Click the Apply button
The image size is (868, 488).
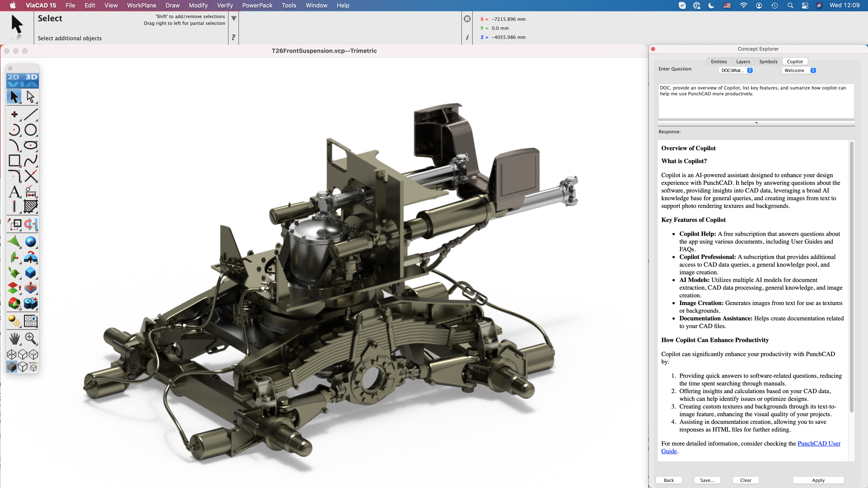click(x=818, y=480)
